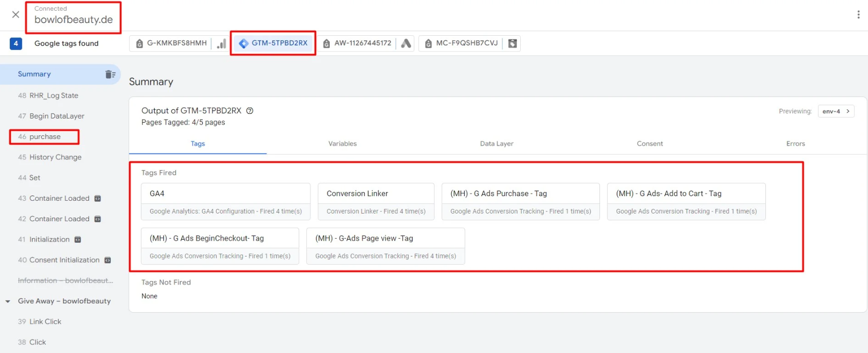Select the 46 purchase event
The height and width of the screenshot is (353, 868).
(x=44, y=137)
